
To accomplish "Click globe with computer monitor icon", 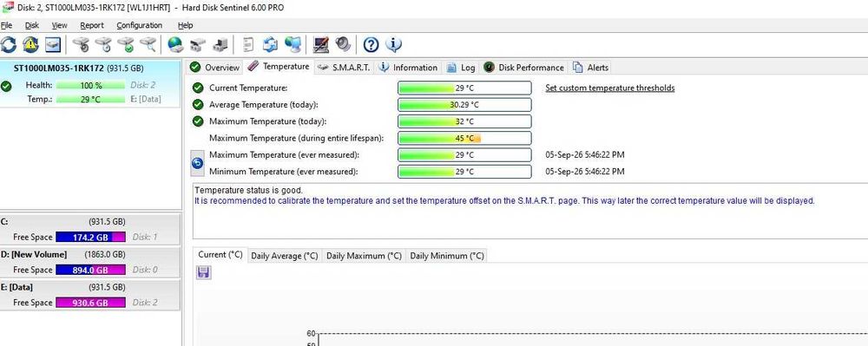I will (x=293, y=44).
